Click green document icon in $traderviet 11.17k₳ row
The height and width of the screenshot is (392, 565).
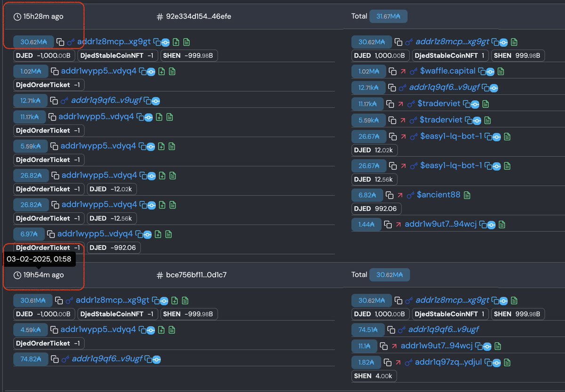click(x=485, y=104)
